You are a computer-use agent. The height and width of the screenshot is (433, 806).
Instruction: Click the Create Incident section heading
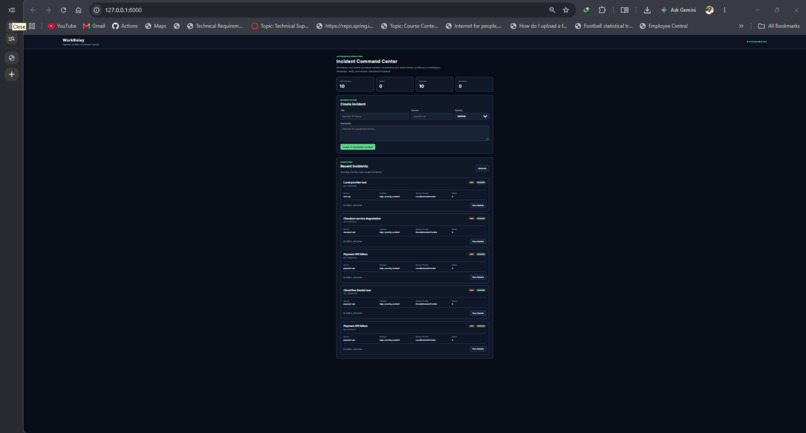click(353, 104)
